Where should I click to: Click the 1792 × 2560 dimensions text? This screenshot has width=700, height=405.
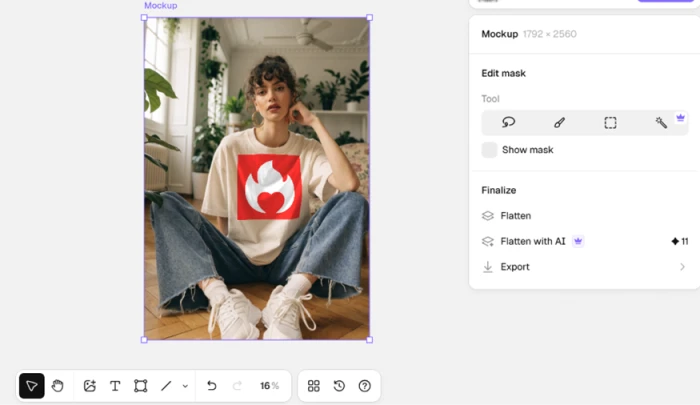pyautogui.click(x=550, y=34)
